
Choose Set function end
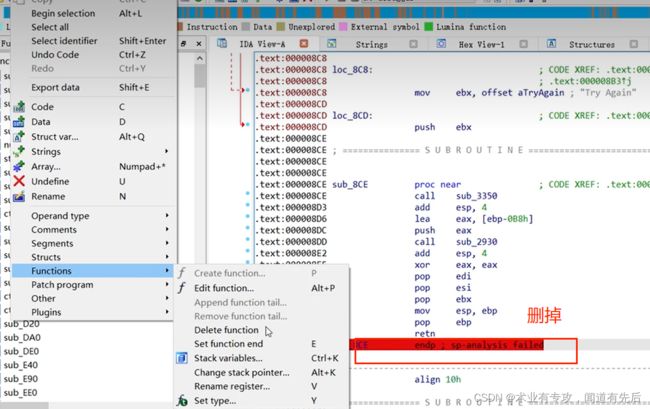coord(228,344)
